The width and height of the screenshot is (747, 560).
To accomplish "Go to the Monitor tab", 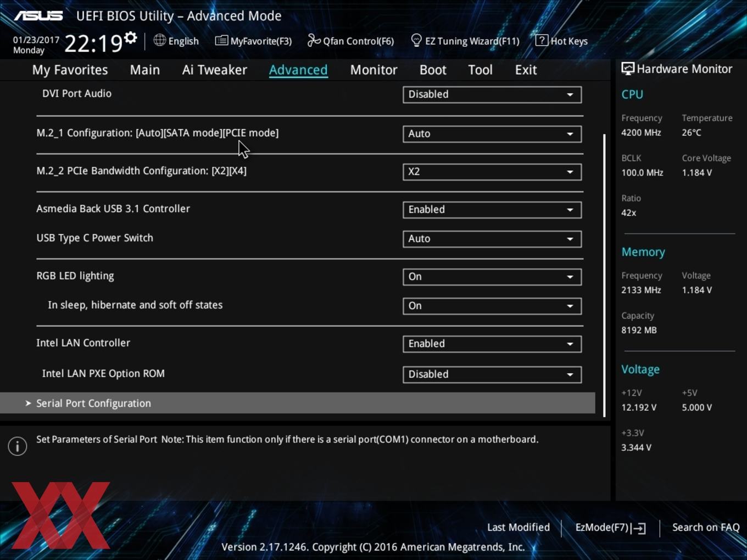I will 374,70.
